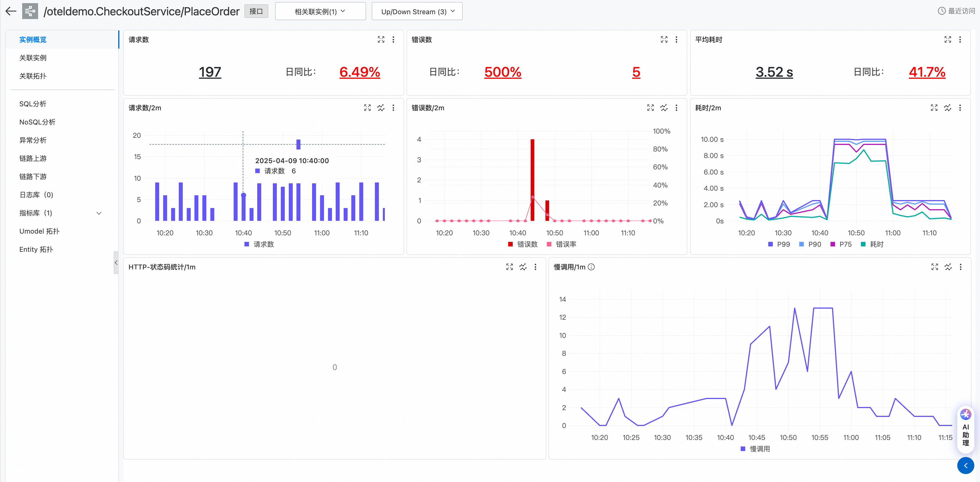Click the analysis icon on 慢调用/1m chart
Image resolution: width=980 pixels, height=482 pixels.
point(948,267)
